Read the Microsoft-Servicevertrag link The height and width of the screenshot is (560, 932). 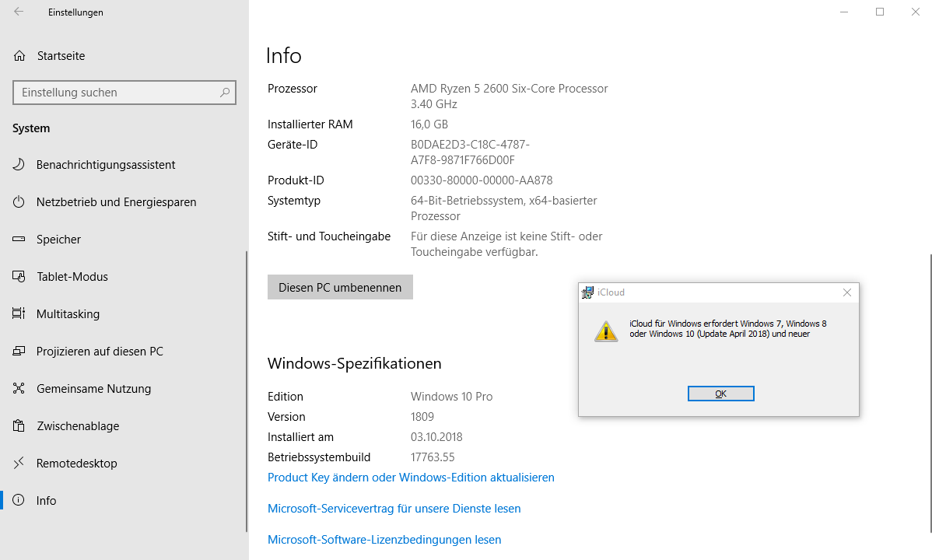coord(394,509)
